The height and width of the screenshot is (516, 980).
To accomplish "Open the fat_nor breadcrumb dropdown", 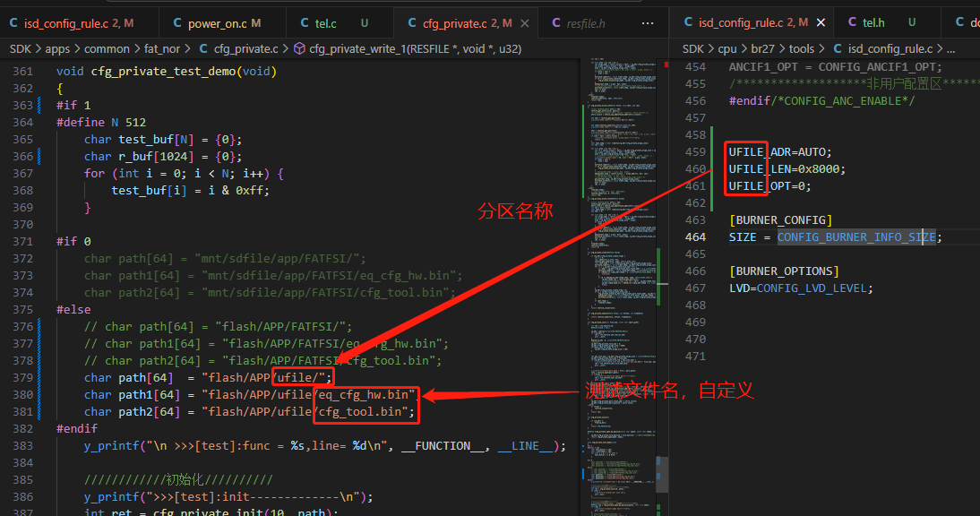I will (x=162, y=48).
